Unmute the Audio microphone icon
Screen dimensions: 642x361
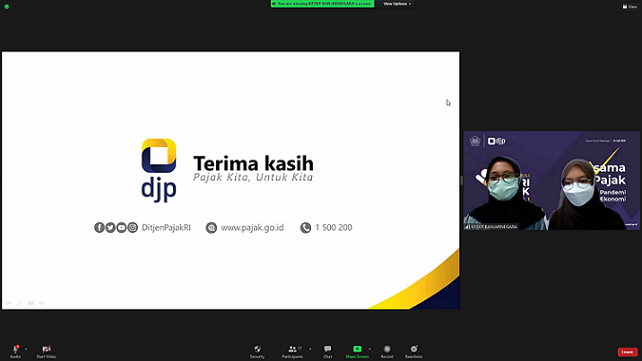tap(16, 349)
